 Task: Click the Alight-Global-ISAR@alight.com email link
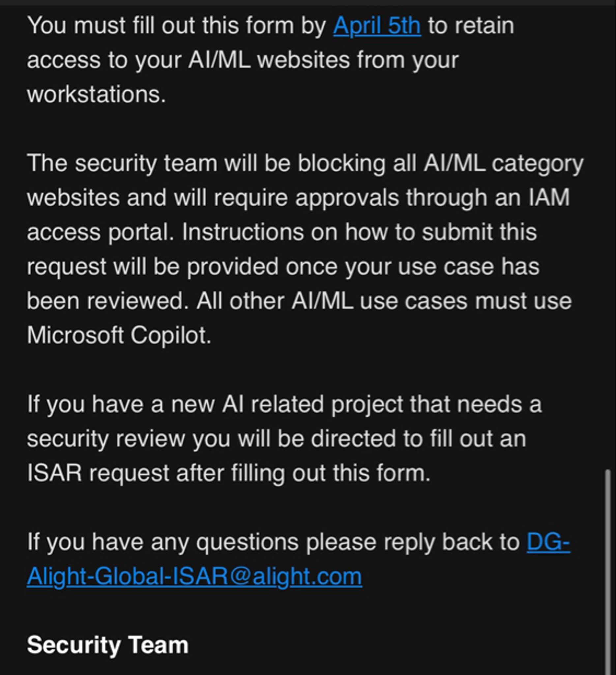(x=194, y=577)
